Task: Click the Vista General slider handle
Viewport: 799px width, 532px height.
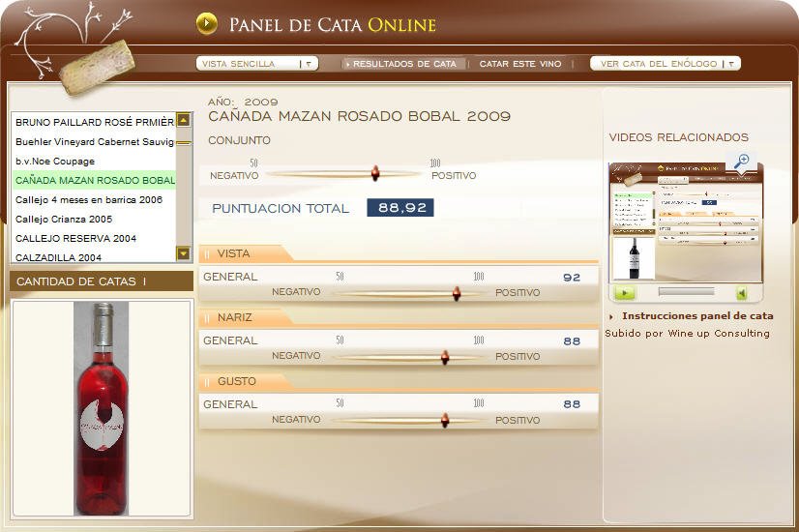Action: coord(456,293)
